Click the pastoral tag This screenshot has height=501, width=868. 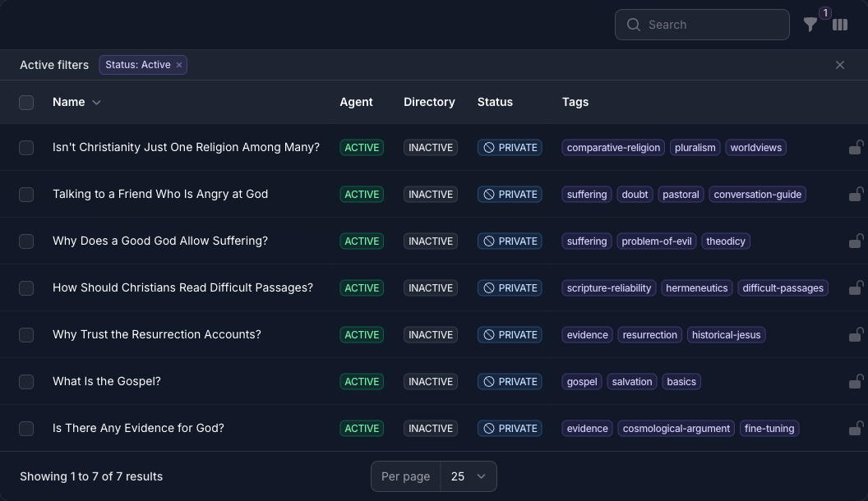pos(681,194)
